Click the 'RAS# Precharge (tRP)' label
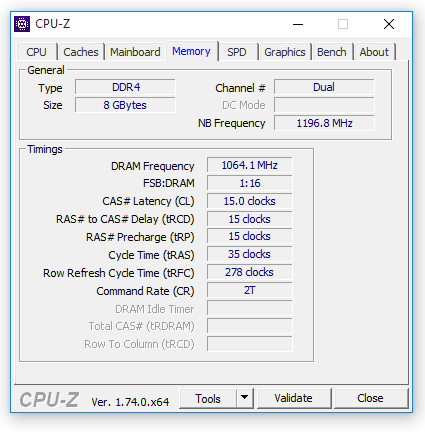This screenshot has width=425, height=432. click(140, 237)
